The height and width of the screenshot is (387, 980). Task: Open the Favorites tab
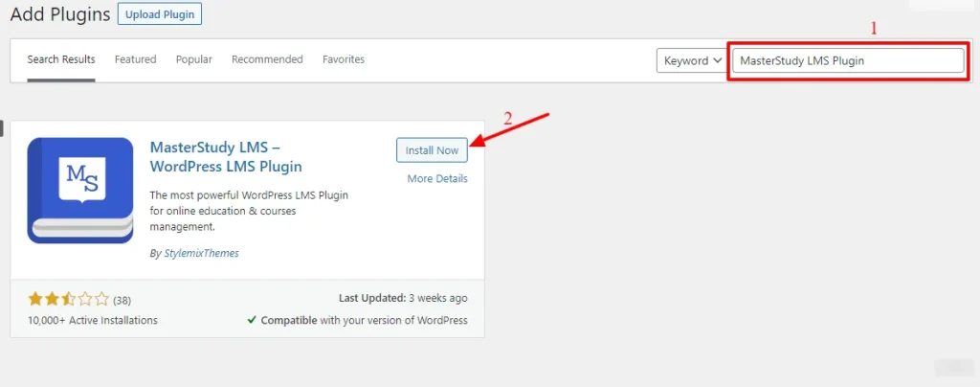pos(344,59)
